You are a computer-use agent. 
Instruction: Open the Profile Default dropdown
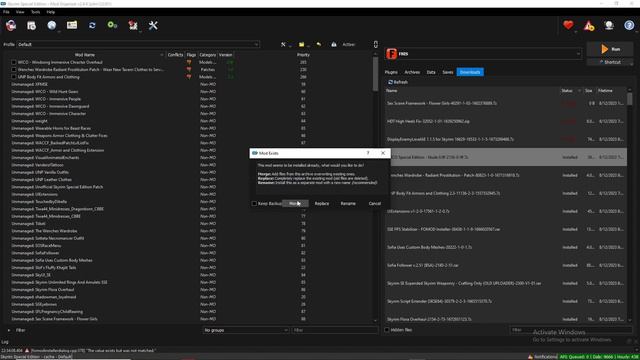pyautogui.click(x=138, y=44)
